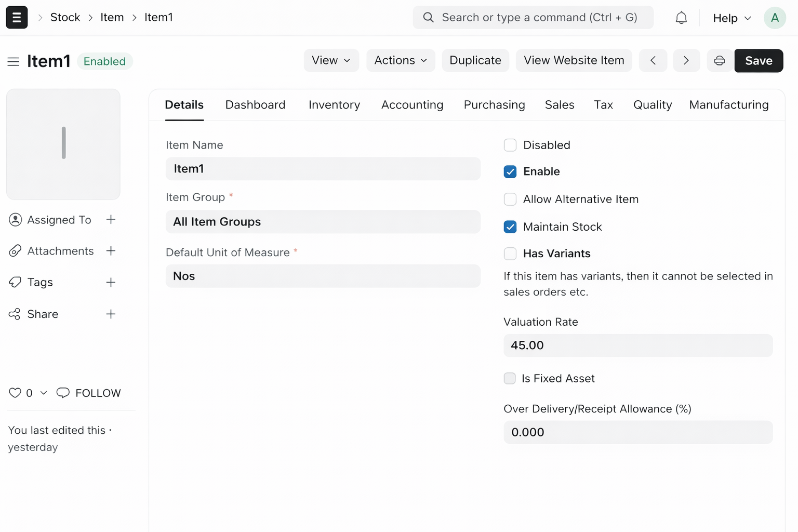
Task: Go to the next item record
Action: 686,61
